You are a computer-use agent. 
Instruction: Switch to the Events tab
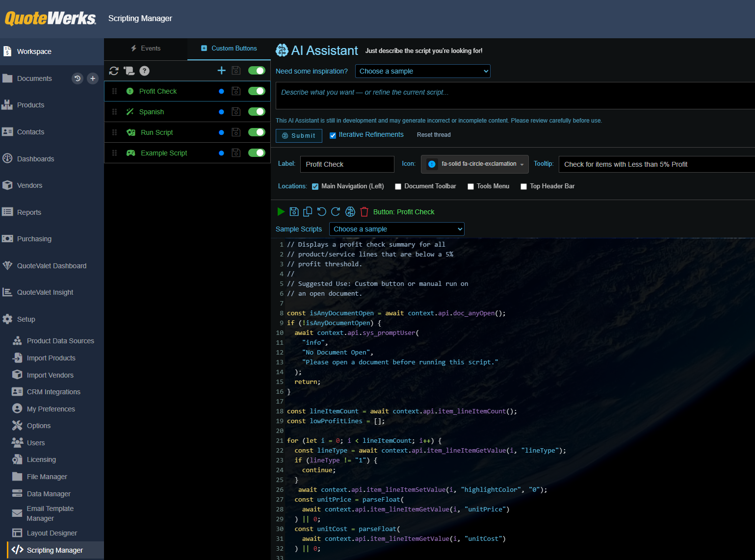(x=146, y=49)
